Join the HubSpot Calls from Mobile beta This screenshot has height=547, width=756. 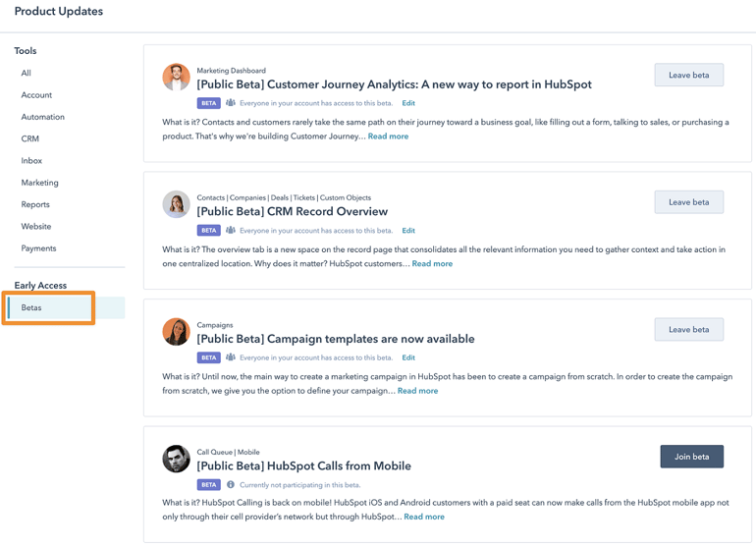(x=691, y=457)
